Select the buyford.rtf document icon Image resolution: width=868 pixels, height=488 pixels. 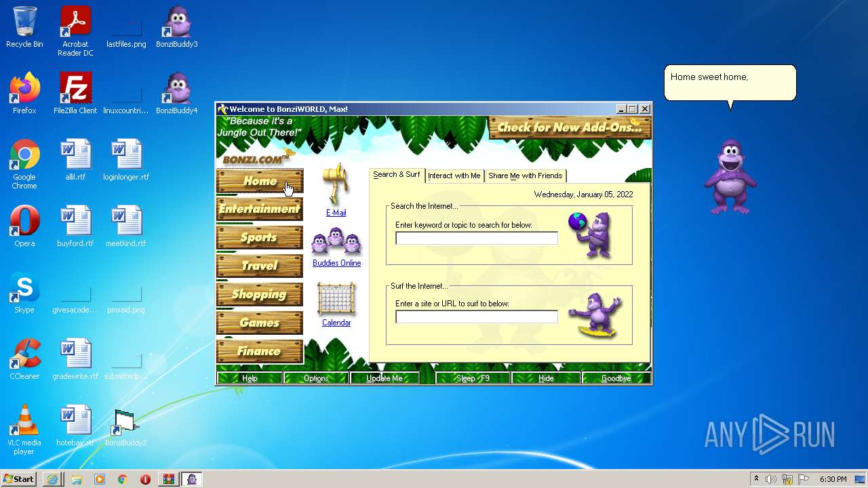(x=75, y=226)
